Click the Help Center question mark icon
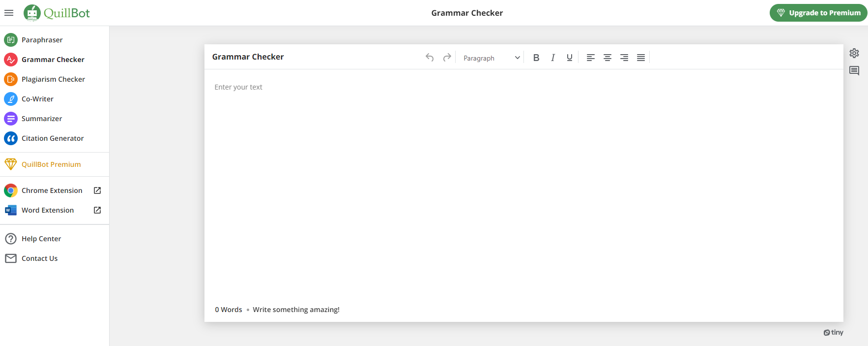This screenshot has width=868, height=346. (11, 239)
